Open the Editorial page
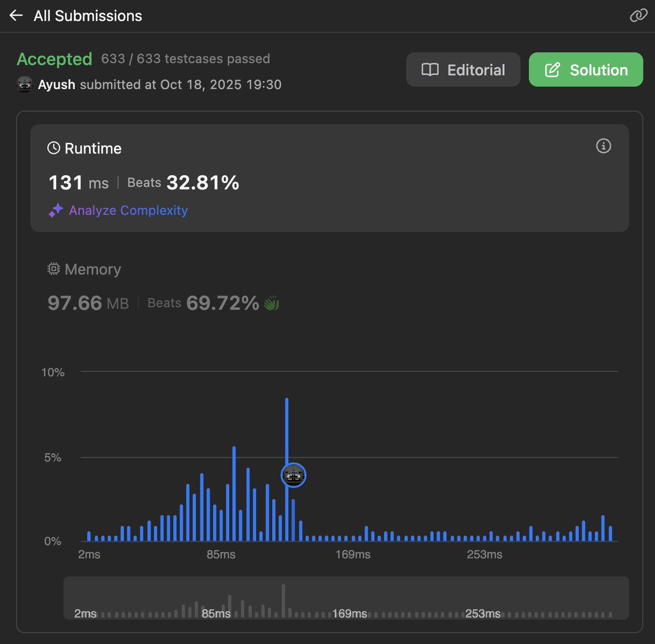The height and width of the screenshot is (644, 655). (x=463, y=69)
